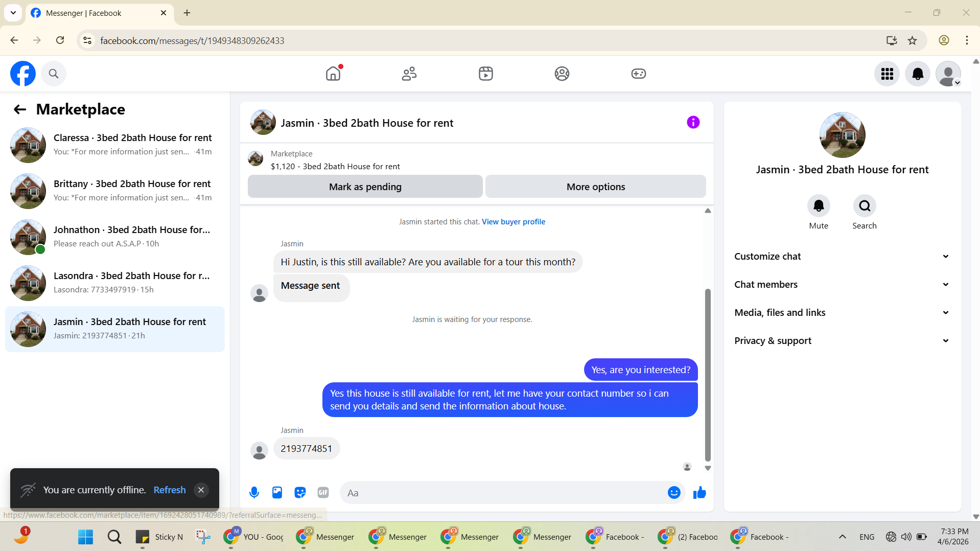Send a thumbs-up like
The width and height of the screenshot is (980, 551).
tap(699, 493)
